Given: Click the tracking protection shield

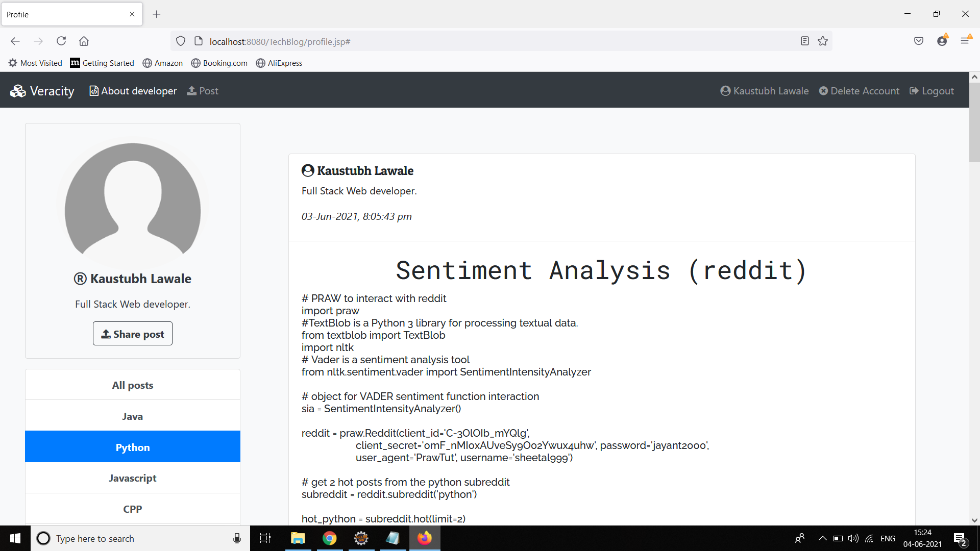Looking at the screenshot, I should [x=180, y=41].
